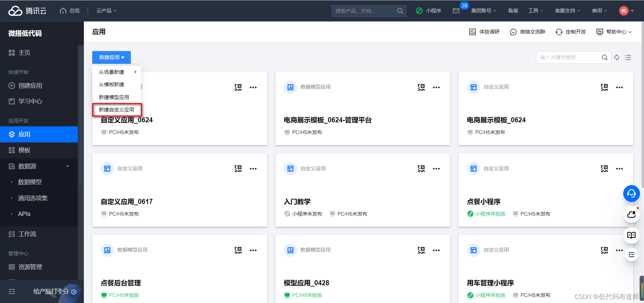This screenshot has height=303, width=644.
Task: Show QR code for 电商展示模板_0624-管理平台
Action: pos(421,87)
